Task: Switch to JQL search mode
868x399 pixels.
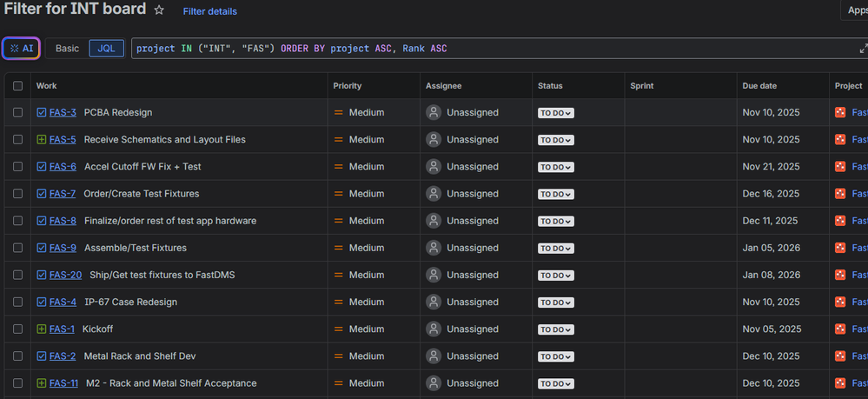Action: tap(106, 49)
